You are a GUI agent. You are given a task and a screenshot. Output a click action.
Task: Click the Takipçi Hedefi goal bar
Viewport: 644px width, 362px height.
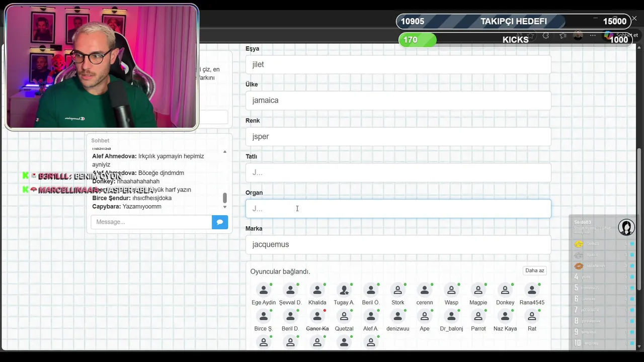(513, 21)
